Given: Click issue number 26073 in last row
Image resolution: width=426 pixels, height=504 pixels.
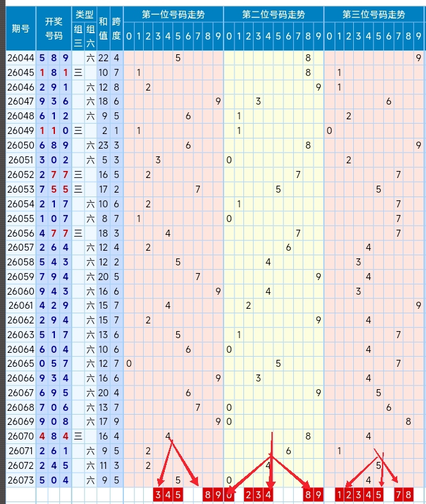Looking at the screenshot, I should point(20,480).
